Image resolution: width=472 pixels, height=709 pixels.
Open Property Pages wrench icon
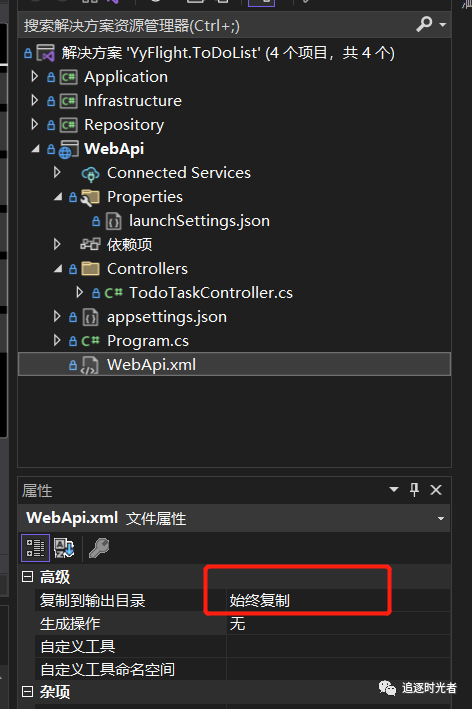[99, 548]
